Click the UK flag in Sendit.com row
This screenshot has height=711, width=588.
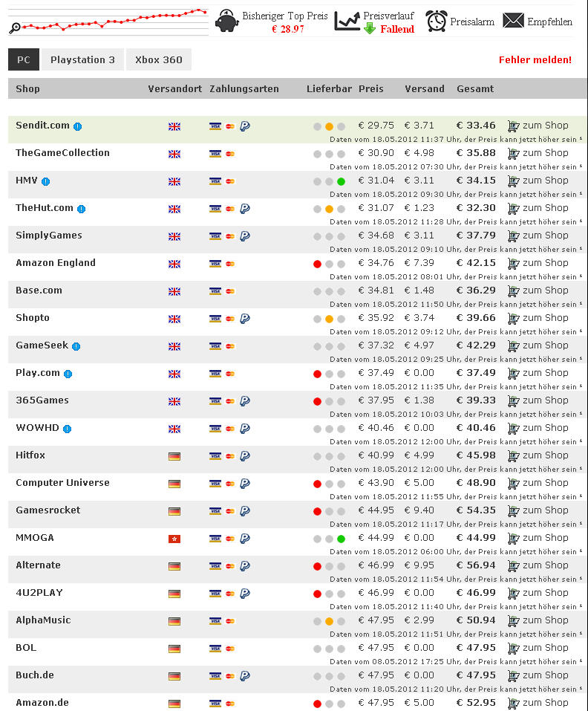(174, 126)
